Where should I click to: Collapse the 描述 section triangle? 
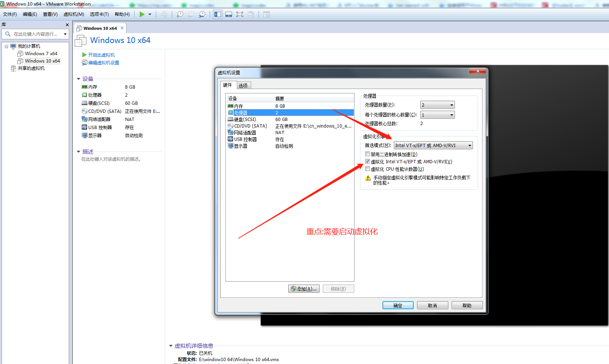pyautogui.click(x=78, y=152)
